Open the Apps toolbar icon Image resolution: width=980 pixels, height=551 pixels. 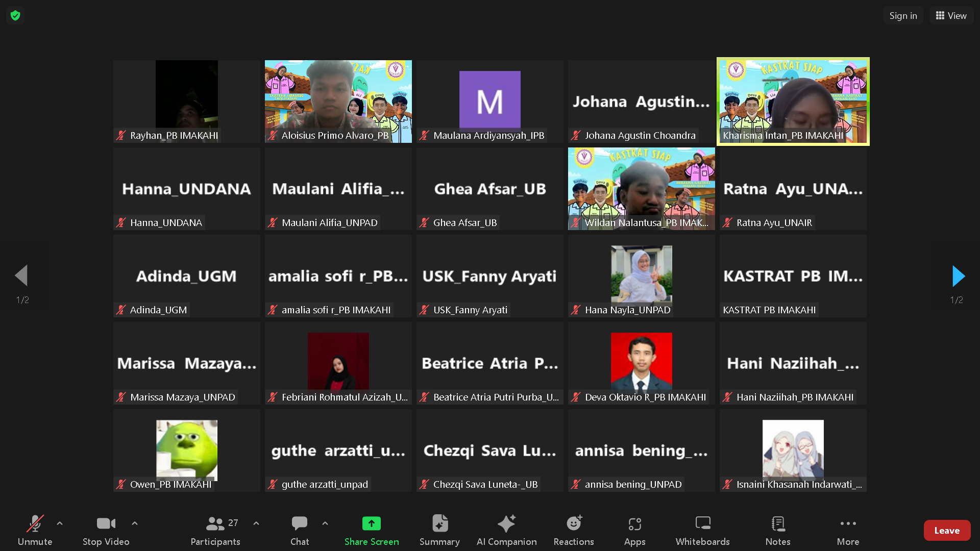pos(634,523)
